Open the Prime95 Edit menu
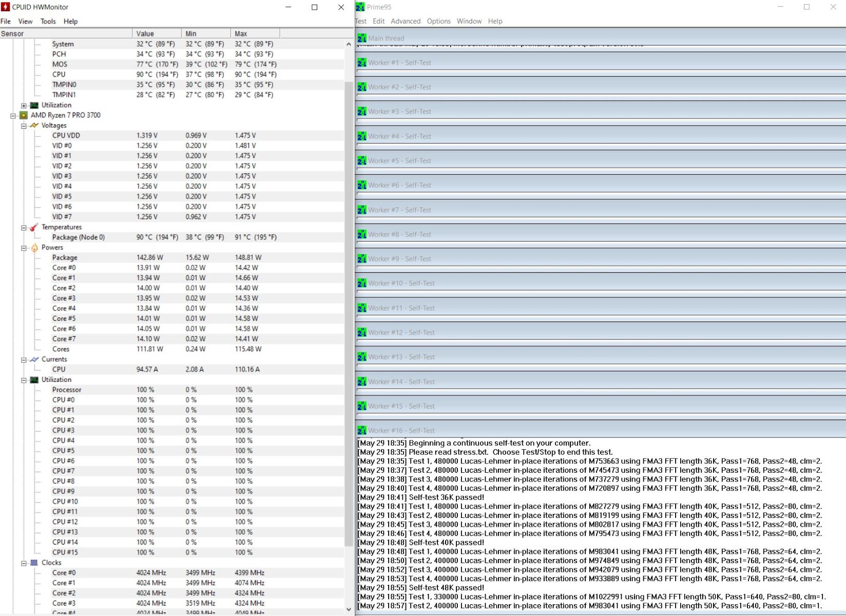The width and height of the screenshot is (846, 616). click(x=379, y=22)
